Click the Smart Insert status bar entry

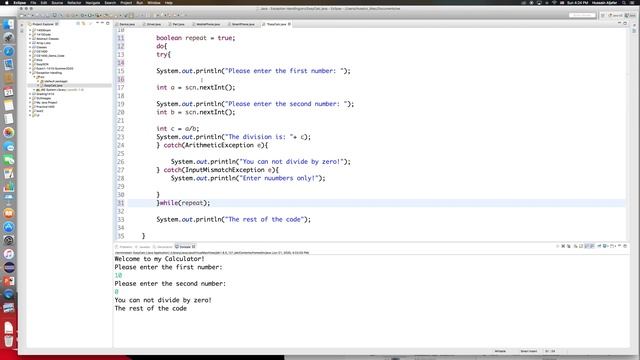point(529,351)
